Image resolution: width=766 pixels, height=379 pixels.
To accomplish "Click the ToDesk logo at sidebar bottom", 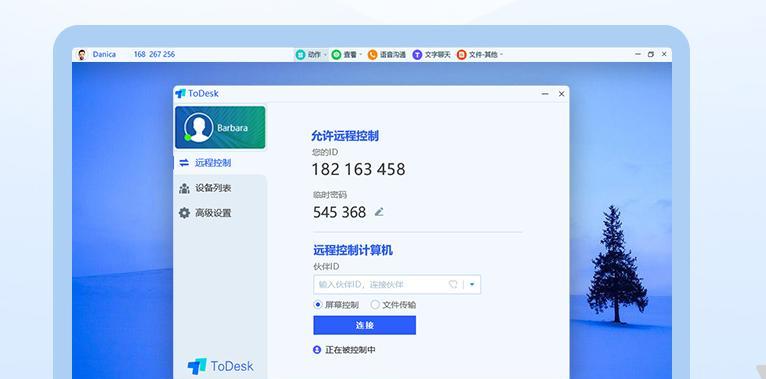I will (x=220, y=366).
